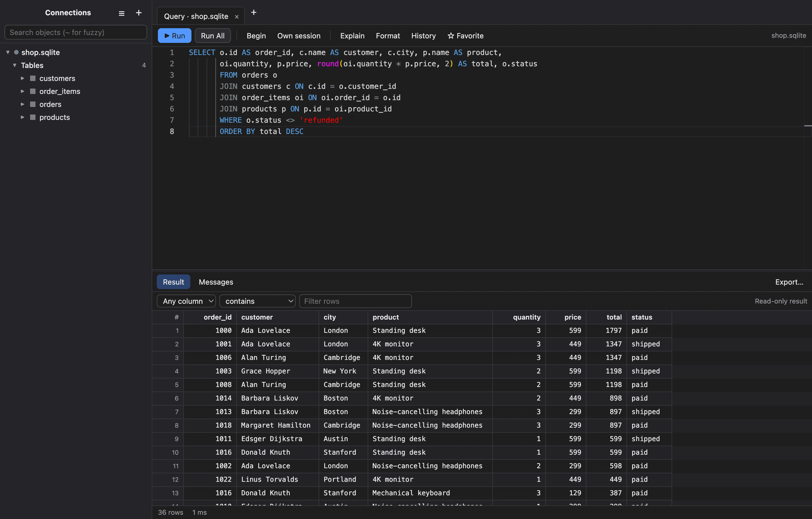Add a new connection with plus icon
This screenshot has height=519, width=812.
pyautogui.click(x=139, y=13)
